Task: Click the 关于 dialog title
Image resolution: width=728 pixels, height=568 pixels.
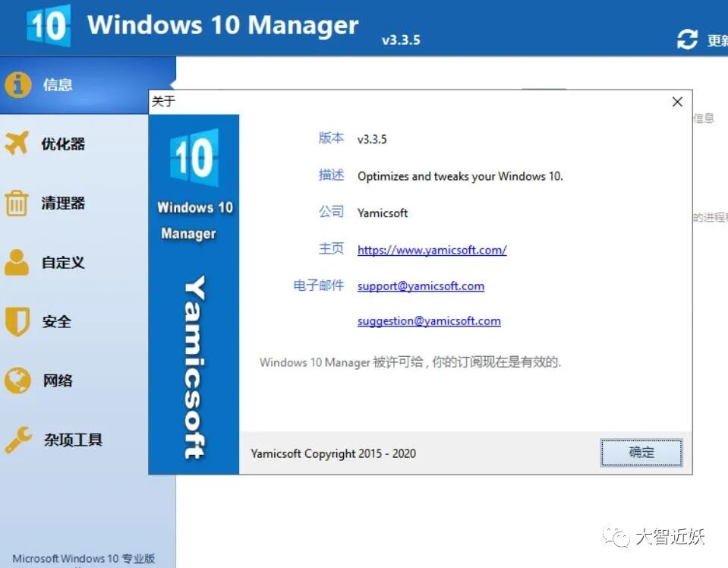Action: click(163, 101)
